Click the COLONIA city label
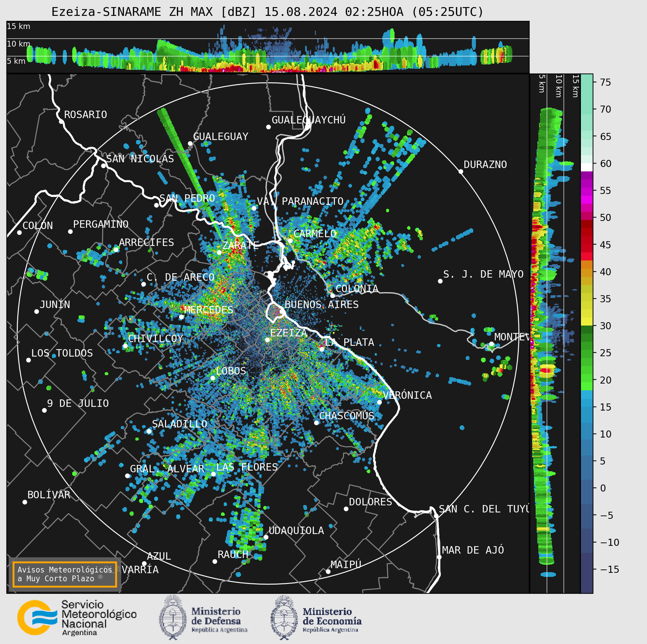This screenshot has width=647, height=644. point(357,289)
